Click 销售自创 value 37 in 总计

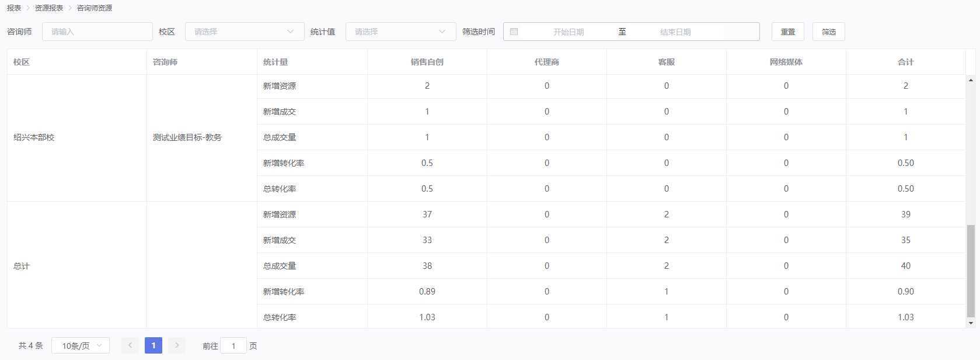coord(427,214)
